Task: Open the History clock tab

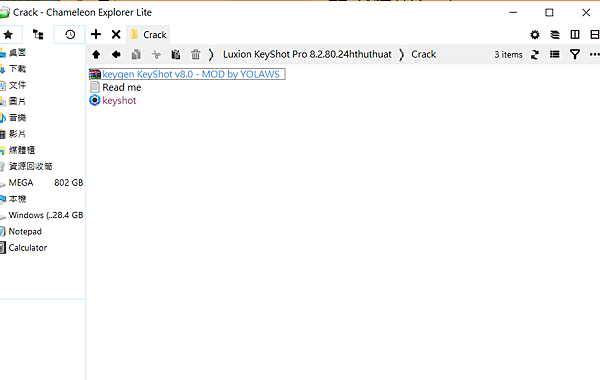Action: (70, 35)
